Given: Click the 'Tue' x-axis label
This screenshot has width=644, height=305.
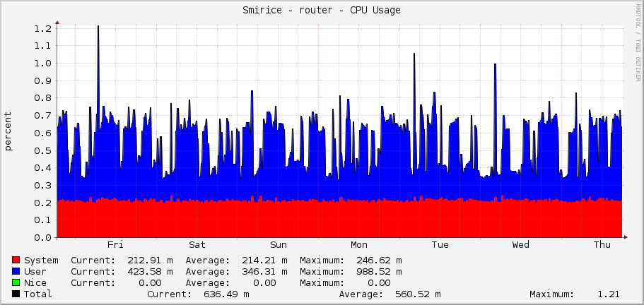Looking at the screenshot, I should click(440, 245).
